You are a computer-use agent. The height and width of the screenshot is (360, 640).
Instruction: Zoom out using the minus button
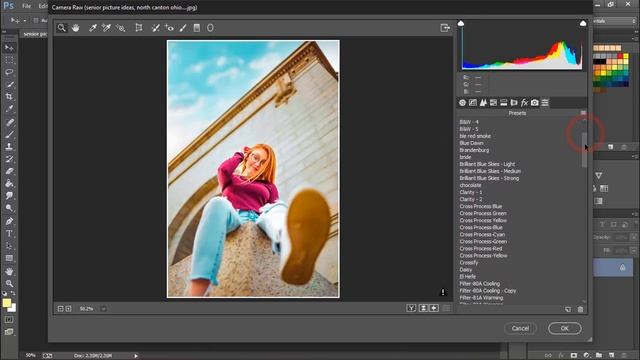pos(60,309)
